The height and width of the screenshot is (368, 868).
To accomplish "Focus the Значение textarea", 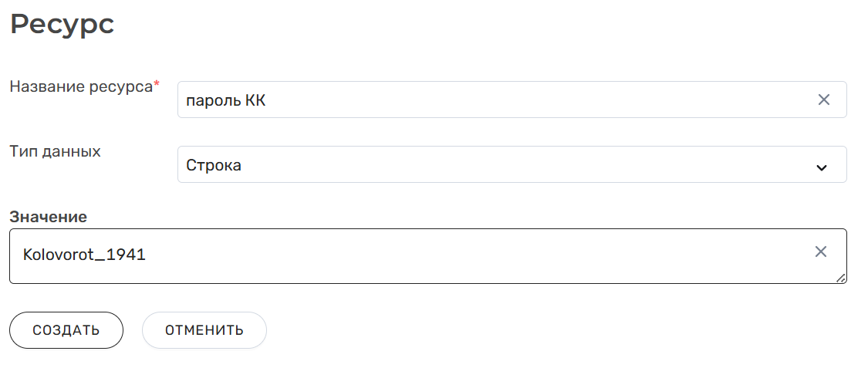I will click(428, 256).
